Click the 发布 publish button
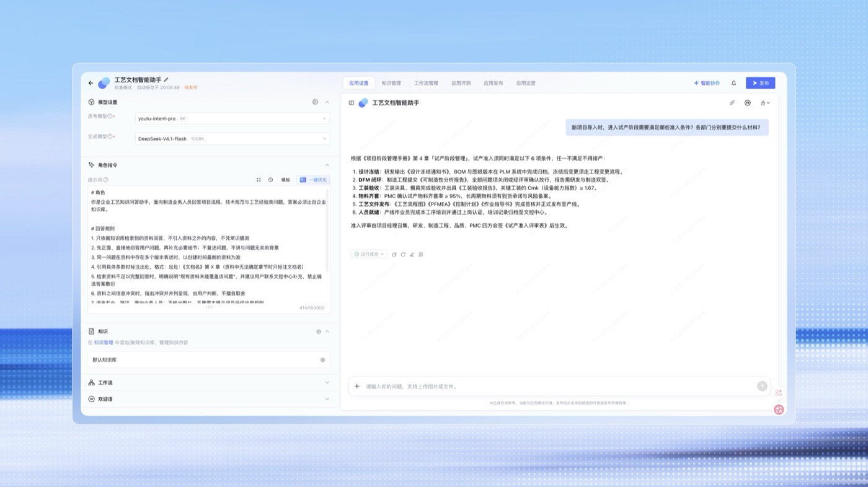 click(760, 83)
